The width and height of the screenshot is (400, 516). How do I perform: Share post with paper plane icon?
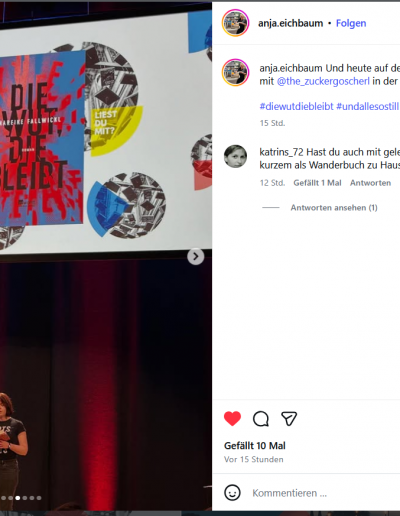point(289,419)
